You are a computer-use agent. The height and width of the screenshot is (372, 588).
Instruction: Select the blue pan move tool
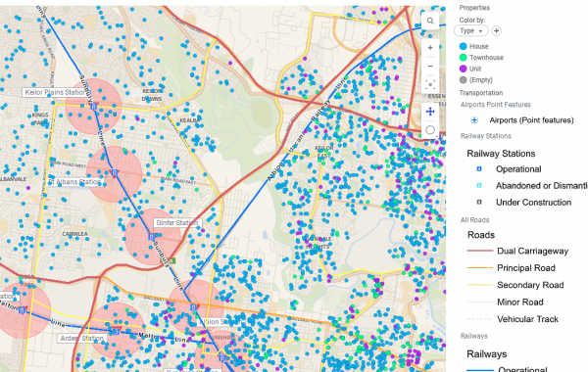click(x=430, y=112)
